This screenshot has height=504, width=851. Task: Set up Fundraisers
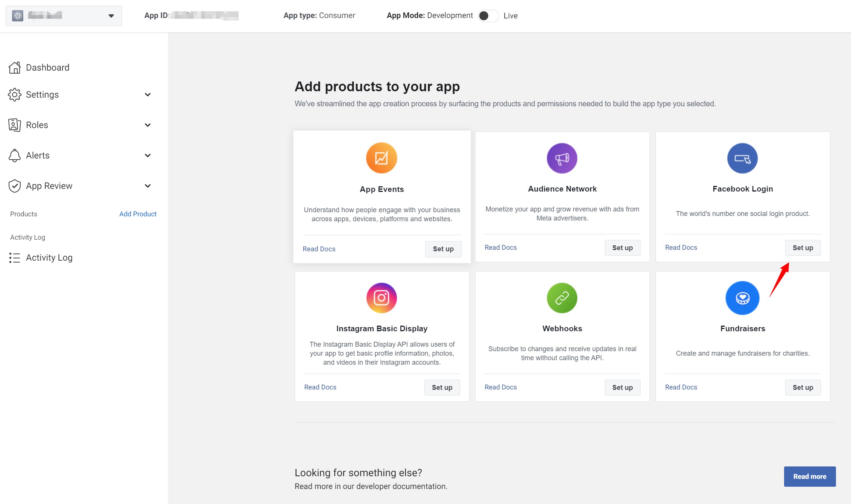(x=803, y=388)
